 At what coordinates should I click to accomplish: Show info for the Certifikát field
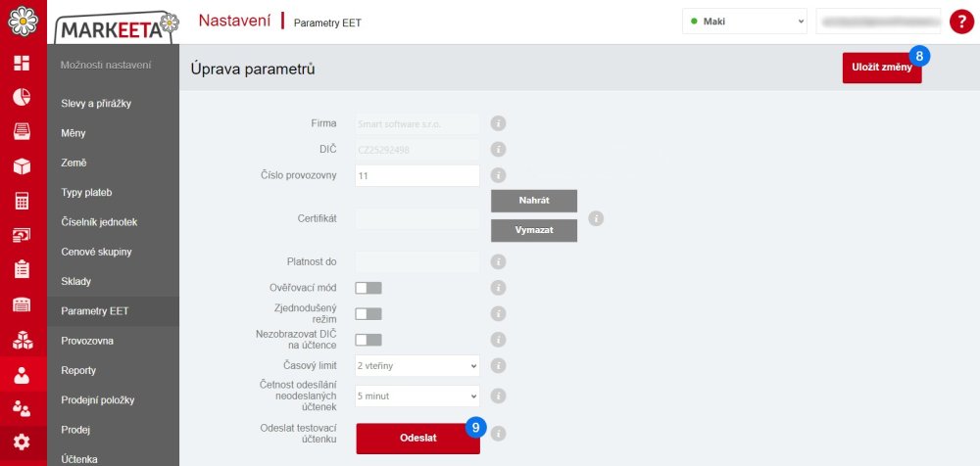(596, 218)
